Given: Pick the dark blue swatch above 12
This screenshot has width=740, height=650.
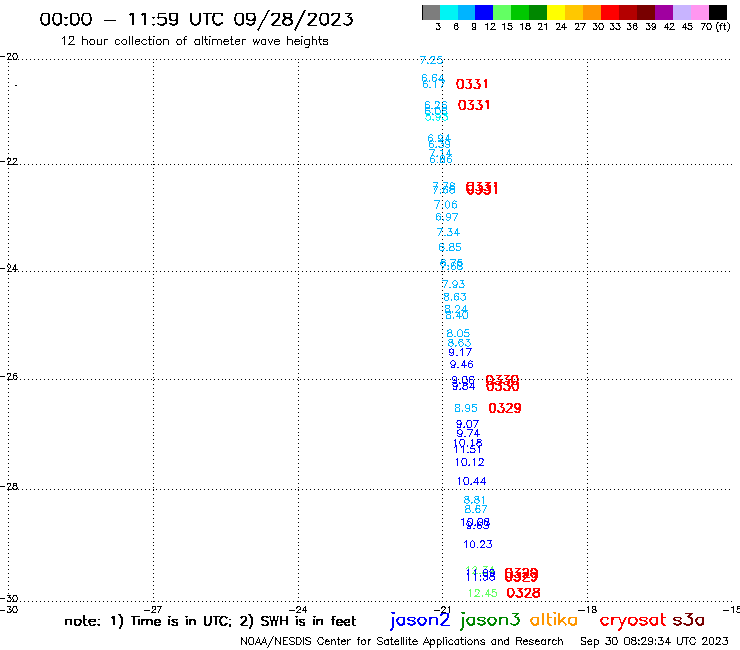Looking at the screenshot, I should tap(485, 12).
